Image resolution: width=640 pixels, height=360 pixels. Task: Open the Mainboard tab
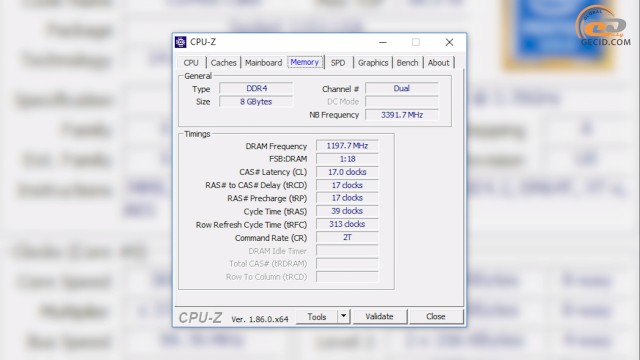click(x=264, y=63)
